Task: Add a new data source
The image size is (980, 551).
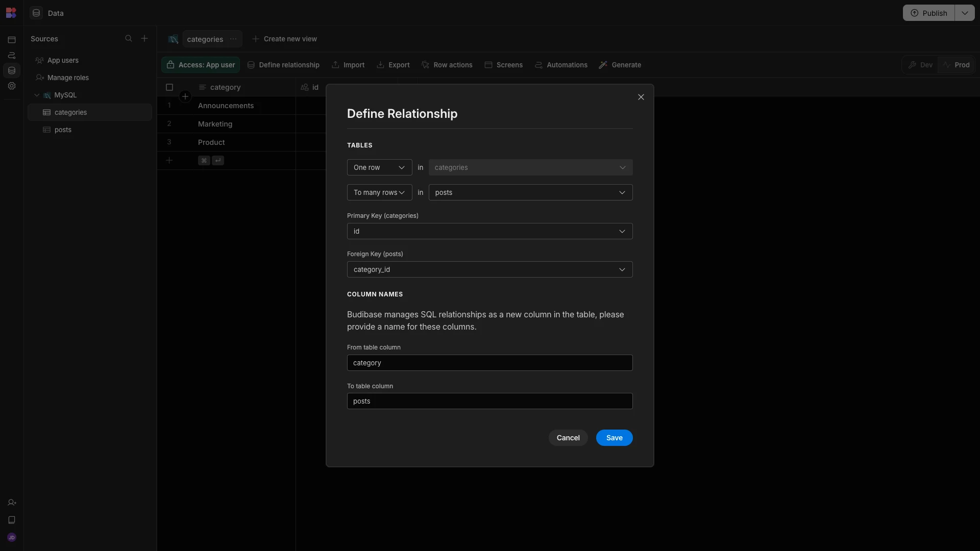Action: [x=144, y=38]
